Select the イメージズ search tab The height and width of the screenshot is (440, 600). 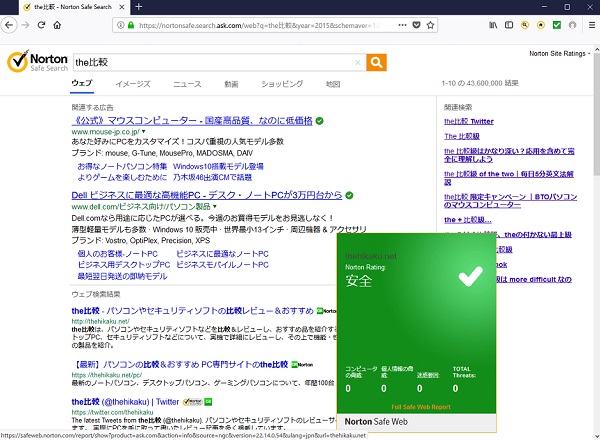(133, 84)
